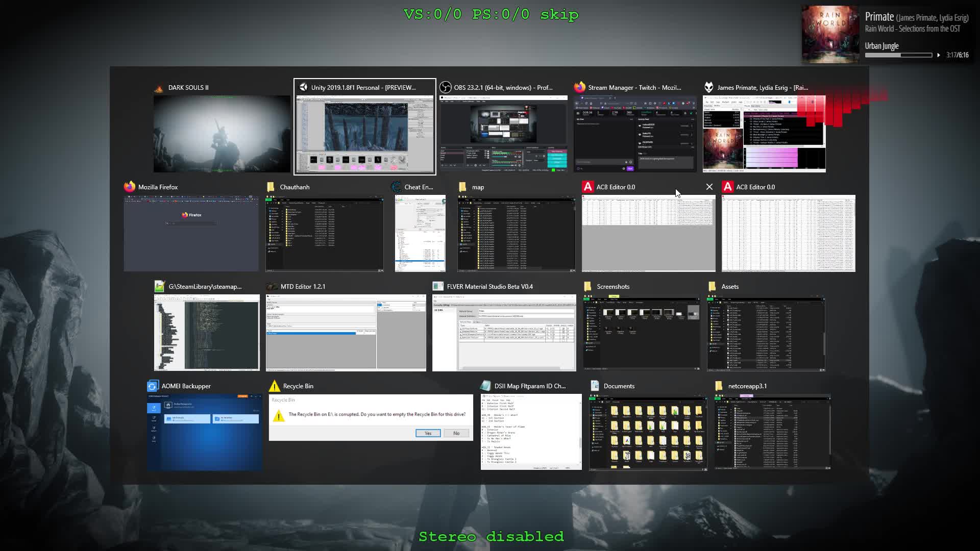The image size is (980, 551).
Task: Click the Cheat Engine logo icon
Action: coord(396,187)
